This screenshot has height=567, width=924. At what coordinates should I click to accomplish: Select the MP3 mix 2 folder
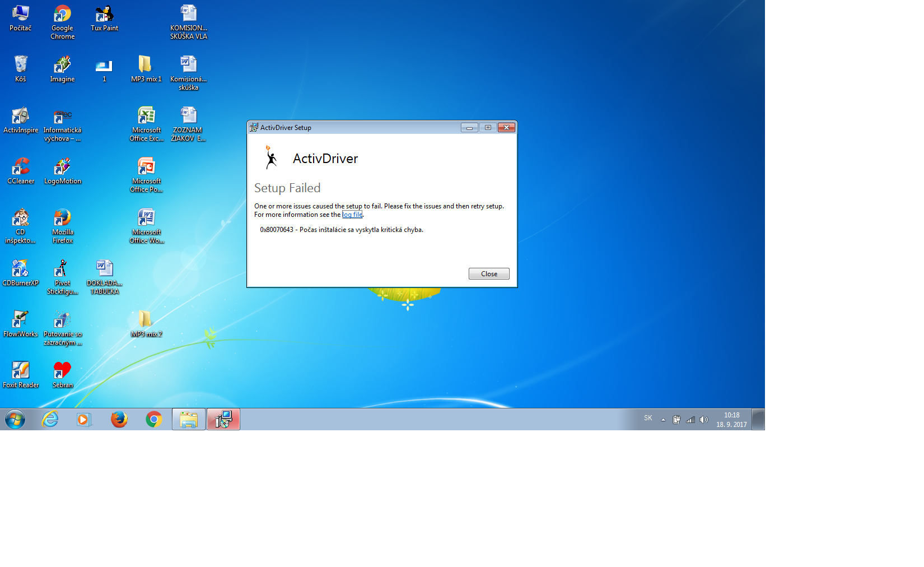pos(146,324)
